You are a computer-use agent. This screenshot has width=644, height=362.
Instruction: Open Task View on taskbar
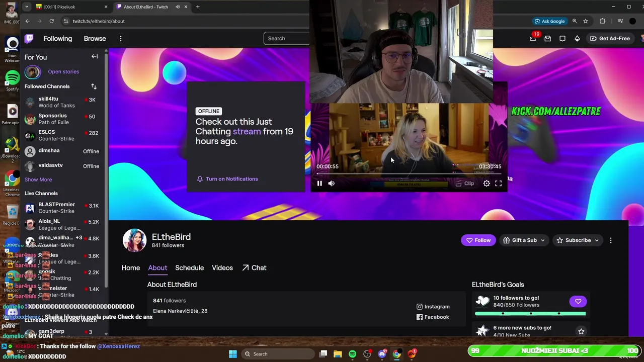[323, 354]
